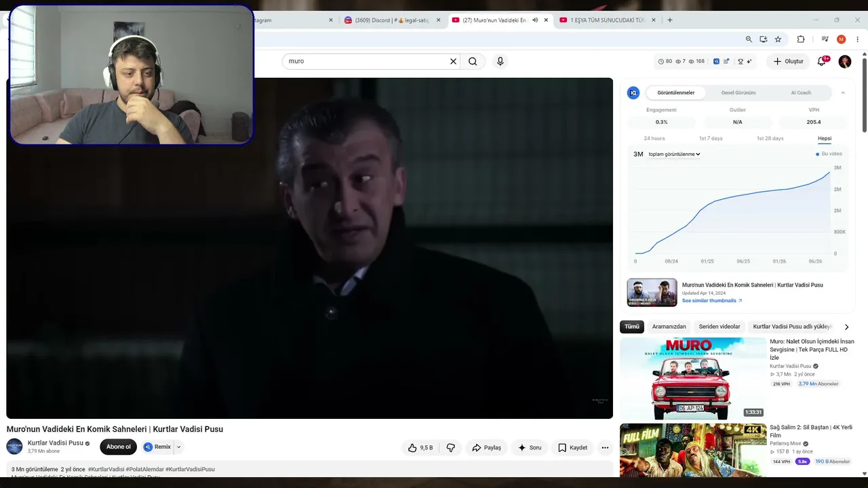Select the Görüntülenmeler tab
Screen dimensions: 868x488
coord(675,93)
